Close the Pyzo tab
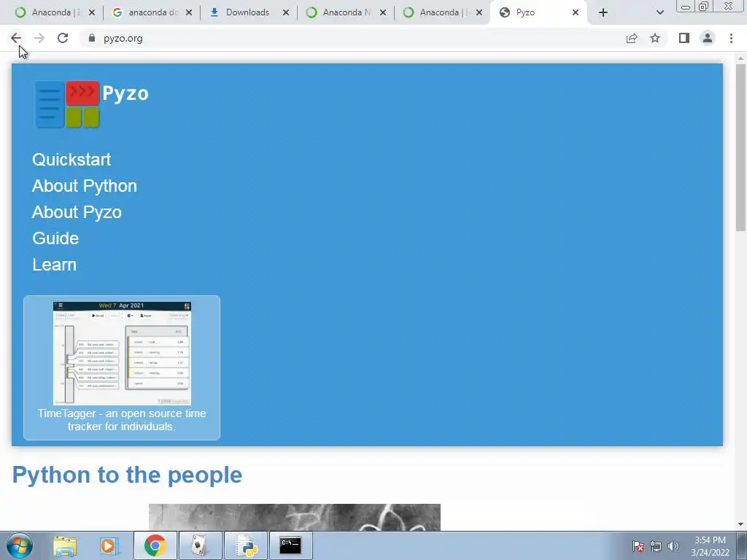Image resolution: width=747 pixels, height=560 pixels. 576,12
